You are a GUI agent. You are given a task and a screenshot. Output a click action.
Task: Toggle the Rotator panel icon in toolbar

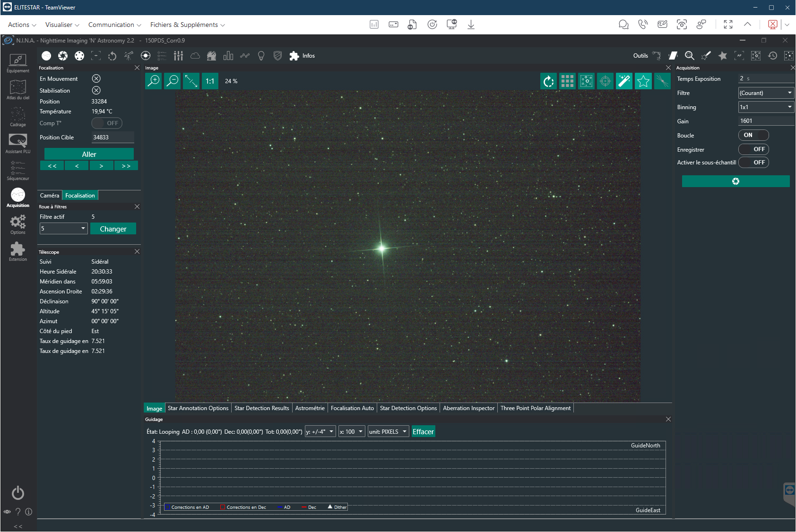[112, 56]
